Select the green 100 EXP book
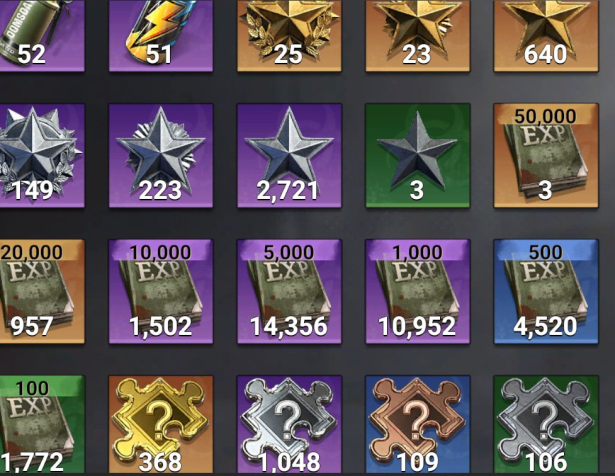Screen dimensions: 615x476 click(42, 425)
